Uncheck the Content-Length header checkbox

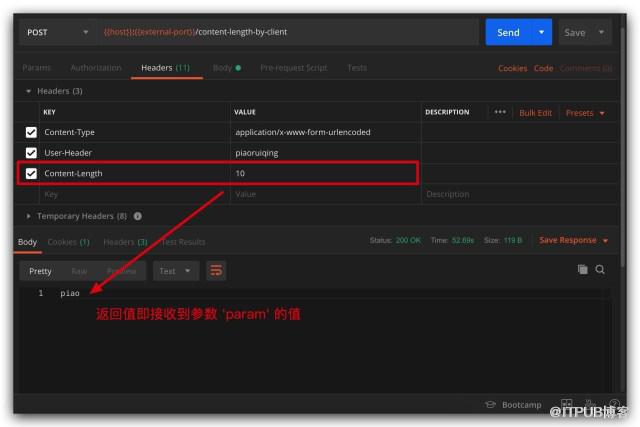coord(31,173)
